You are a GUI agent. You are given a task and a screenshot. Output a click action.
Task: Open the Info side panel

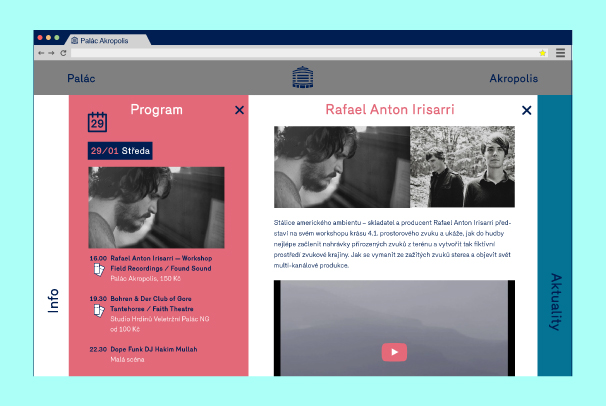click(x=52, y=300)
